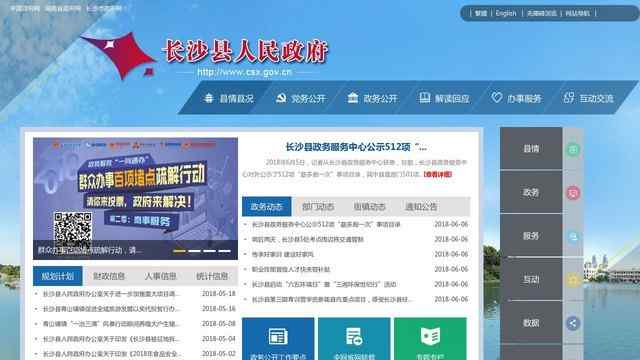This screenshot has height=360, width=640.
Task: Open 数据 sidebar panel button
Action: pos(531,323)
